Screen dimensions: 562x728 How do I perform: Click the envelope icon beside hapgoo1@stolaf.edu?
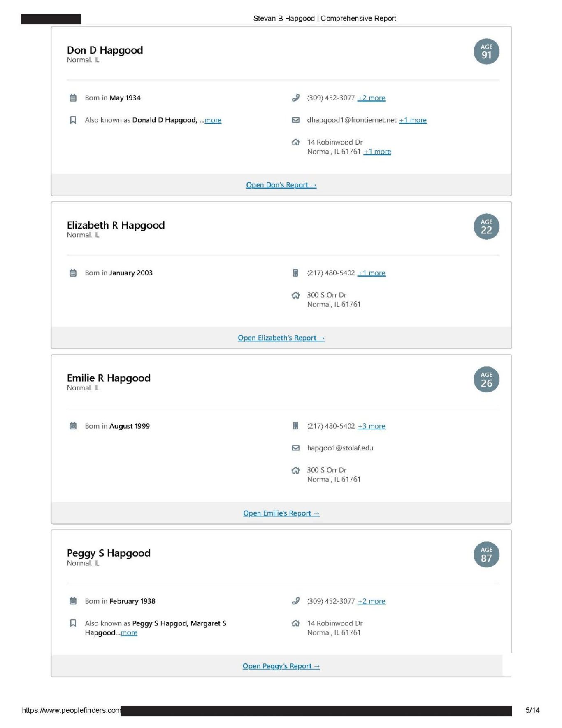295,448
